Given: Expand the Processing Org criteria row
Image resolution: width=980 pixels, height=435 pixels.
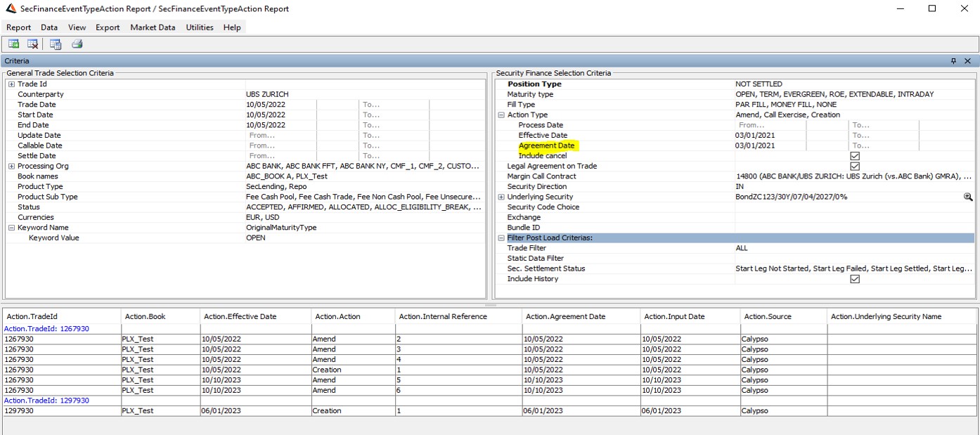Looking at the screenshot, I should point(11,167).
